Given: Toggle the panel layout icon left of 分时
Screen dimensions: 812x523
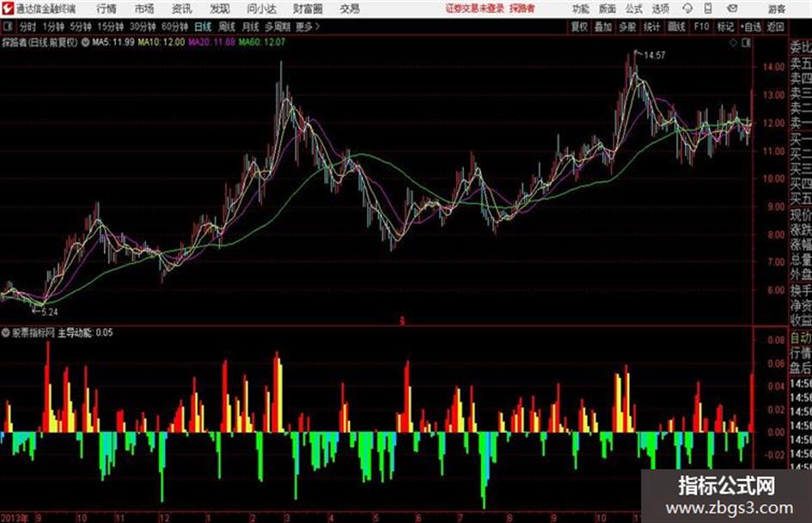Looking at the screenshot, I should pyautogui.click(x=7, y=27).
